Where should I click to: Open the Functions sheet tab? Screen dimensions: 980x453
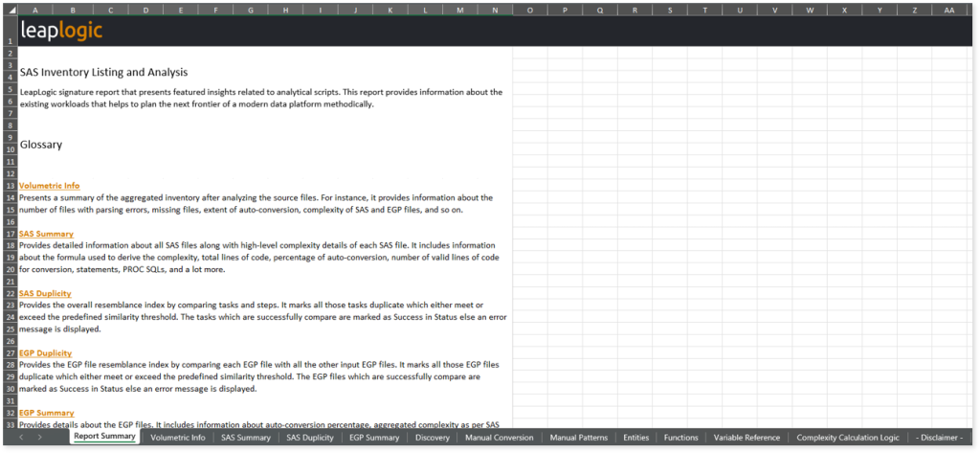pyautogui.click(x=681, y=438)
